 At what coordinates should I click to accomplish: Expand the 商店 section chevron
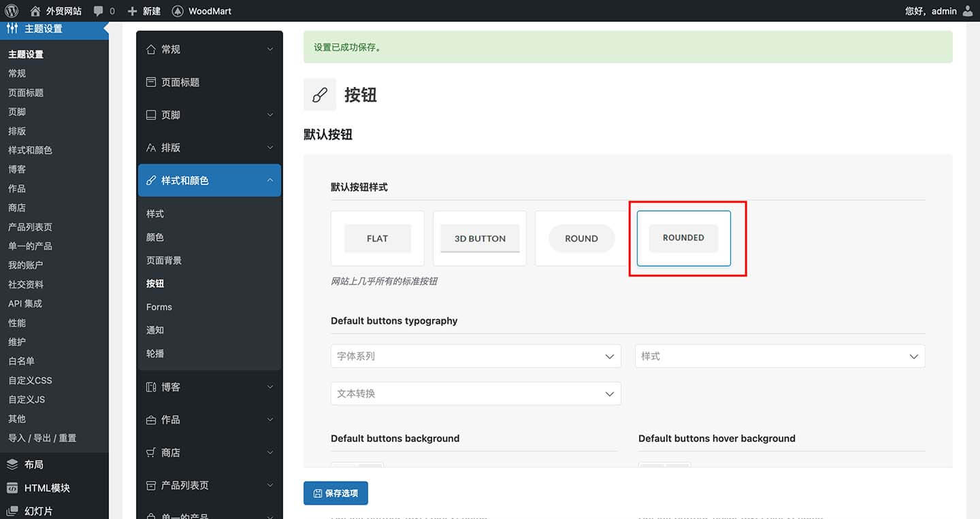(270, 452)
